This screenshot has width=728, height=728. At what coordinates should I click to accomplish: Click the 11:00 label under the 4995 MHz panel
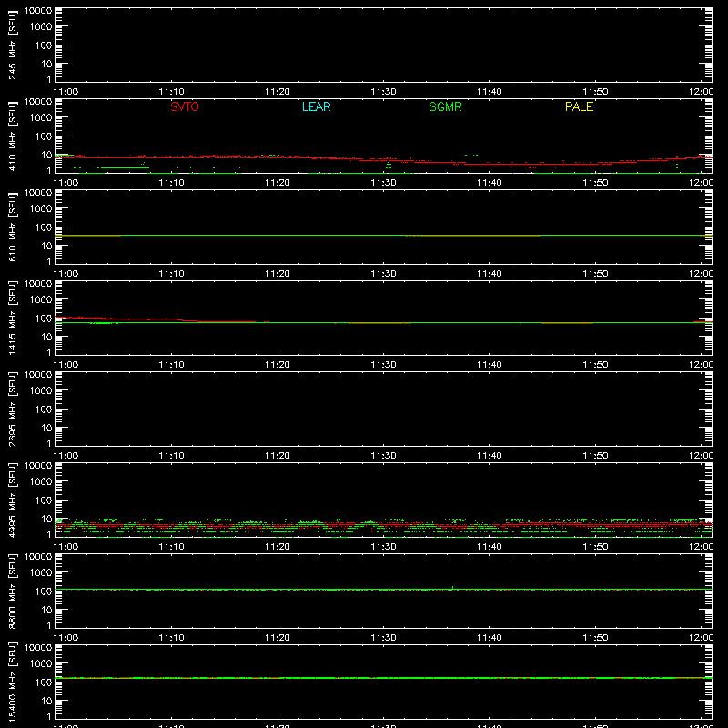pyautogui.click(x=66, y=547)
